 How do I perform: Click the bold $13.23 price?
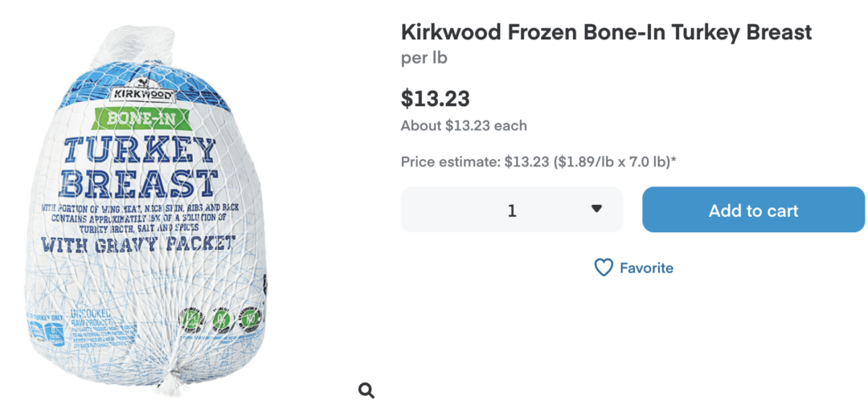tap(435, 99)
